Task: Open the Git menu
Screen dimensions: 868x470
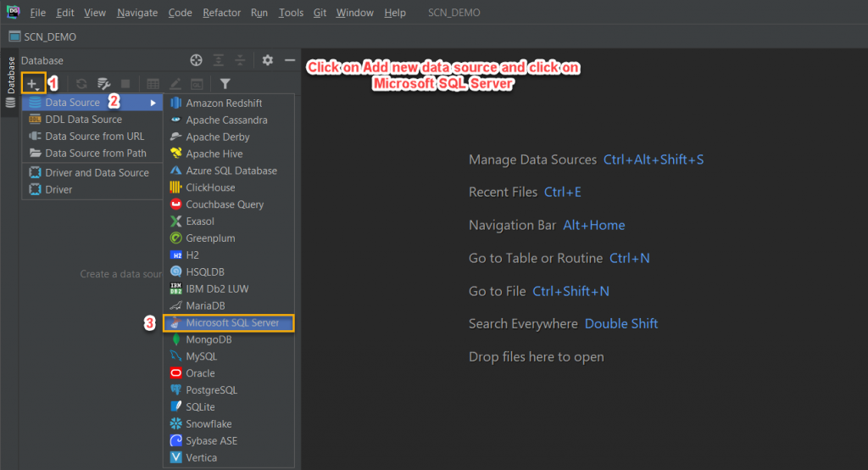Action: pos(320,12)
